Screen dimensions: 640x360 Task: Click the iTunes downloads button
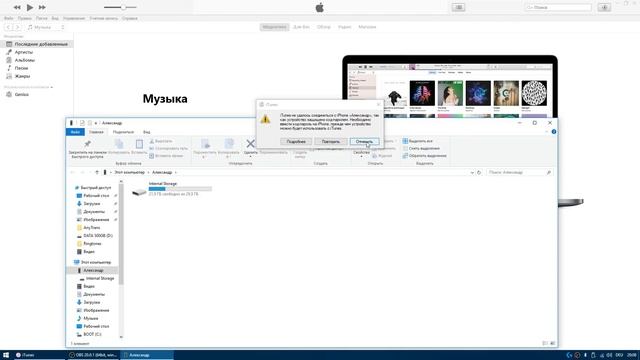[604, 7]
